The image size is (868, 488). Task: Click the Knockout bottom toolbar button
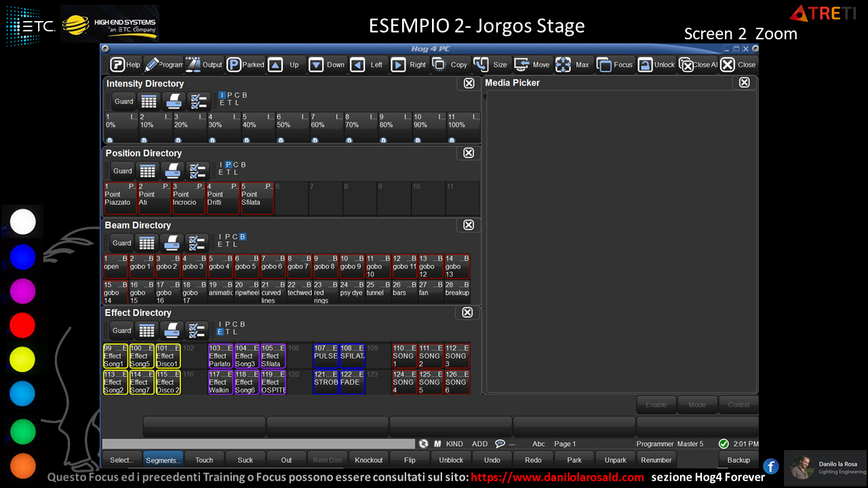pos(368,460)
